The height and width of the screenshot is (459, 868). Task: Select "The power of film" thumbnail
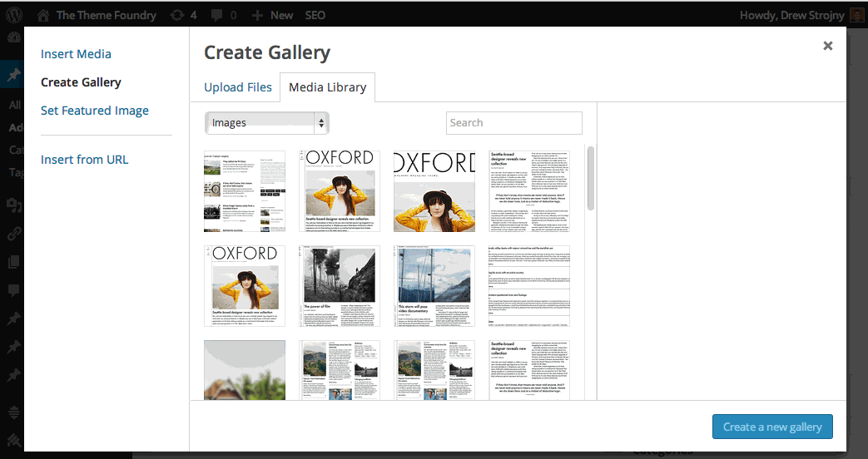tap(340, 286)
